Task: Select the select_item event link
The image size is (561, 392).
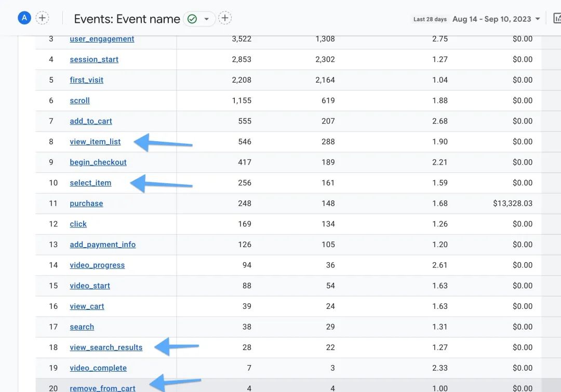Action: [x=90, y=183]
